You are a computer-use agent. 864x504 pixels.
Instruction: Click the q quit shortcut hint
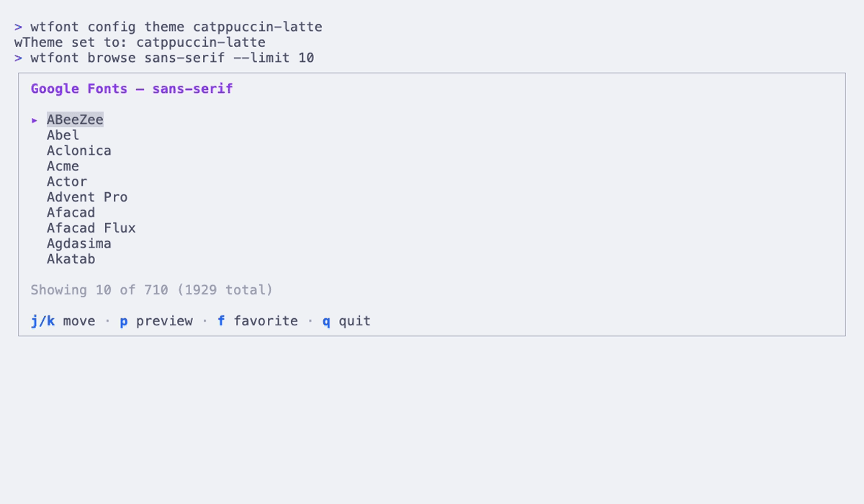tap(346, 321)
